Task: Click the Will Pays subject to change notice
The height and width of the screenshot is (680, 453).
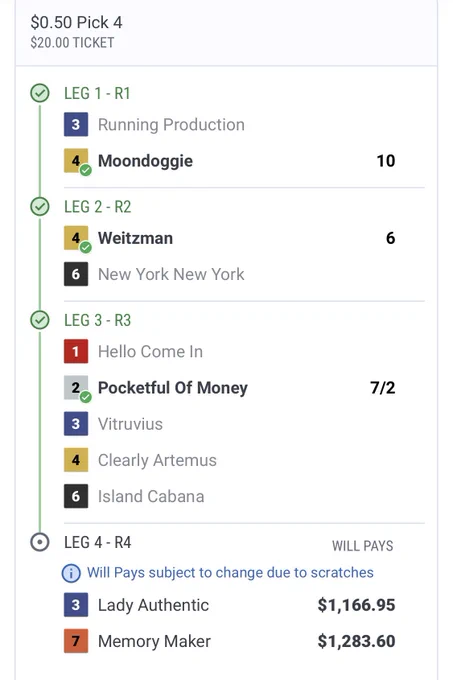Action: [230, 573]
